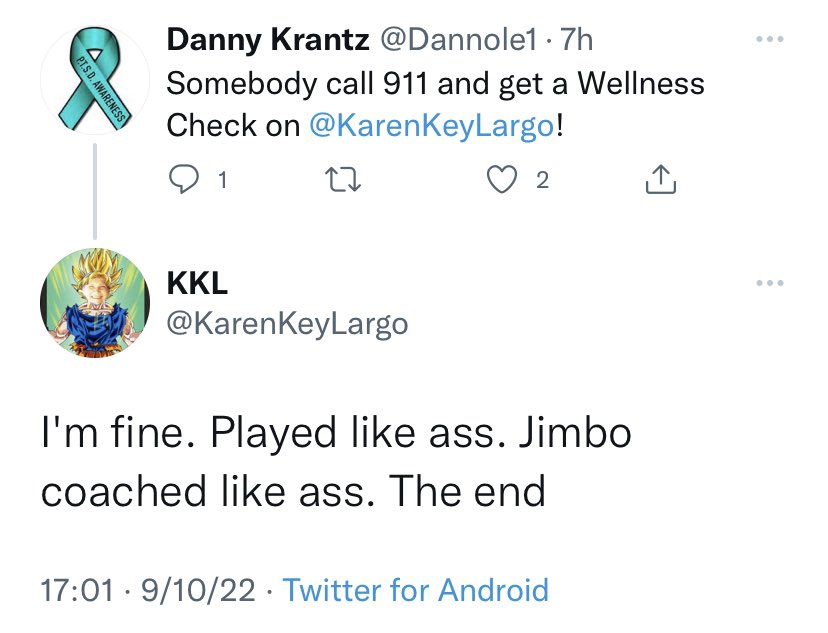
Task: Click the 7h timestamp
Action: point(578,40)
